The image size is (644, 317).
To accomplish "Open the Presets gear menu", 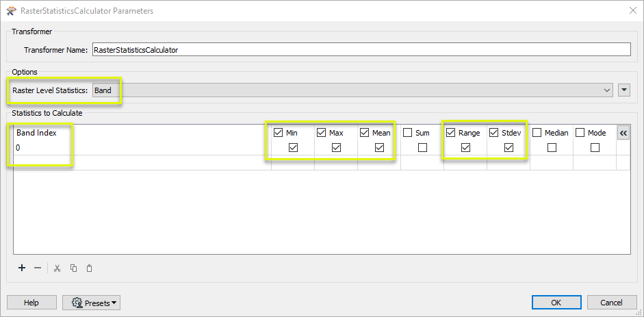I will coord(91,303).
